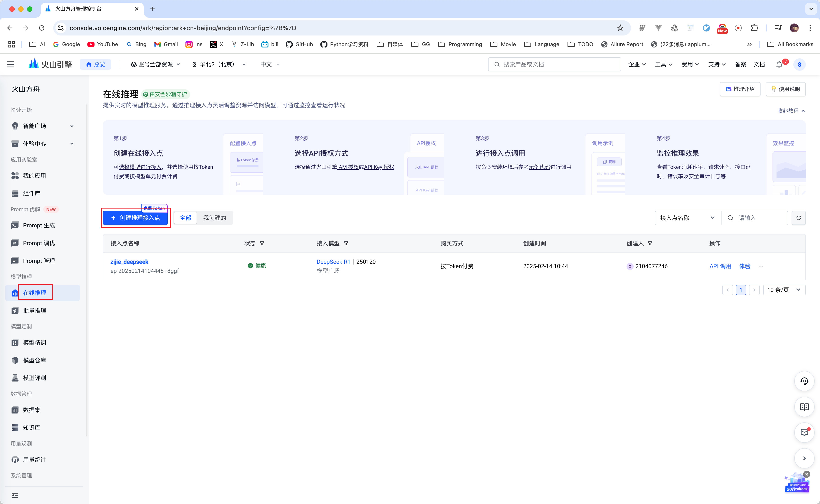Open the GitHub bookmark
The height and width of the screenshot is (504, 820).
[x=299, y=44]
